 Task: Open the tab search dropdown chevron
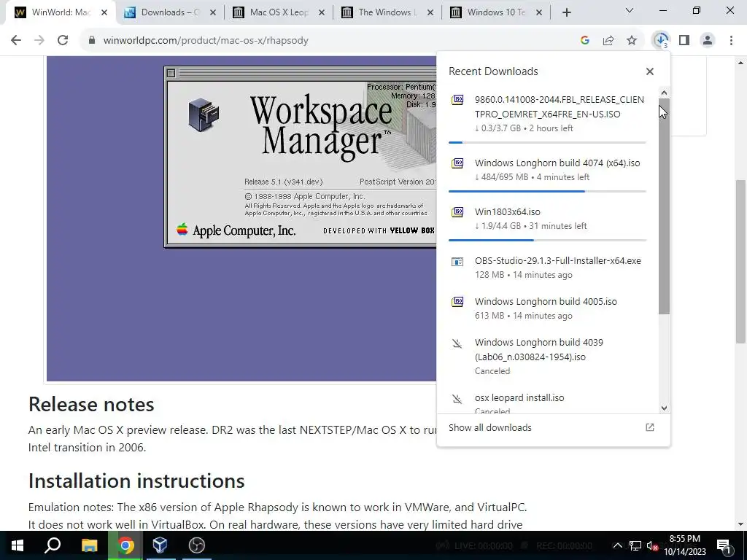pos(630,10)
